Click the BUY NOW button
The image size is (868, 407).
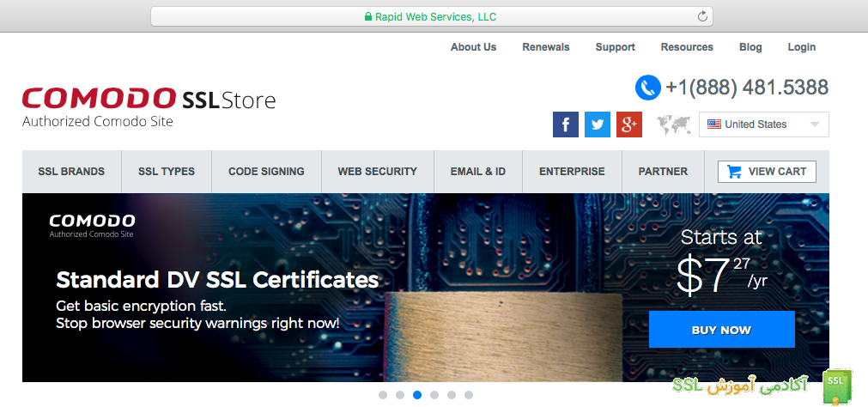[x=722, y=330]
